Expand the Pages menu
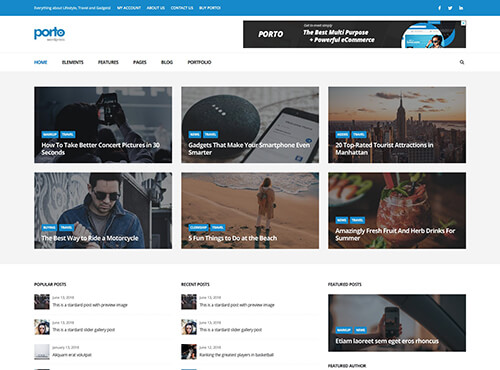This screenshot has width=500, height=370. point(140,62)
